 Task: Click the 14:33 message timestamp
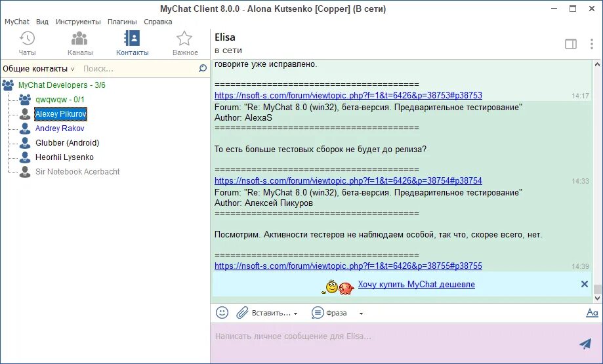(580, 181)
